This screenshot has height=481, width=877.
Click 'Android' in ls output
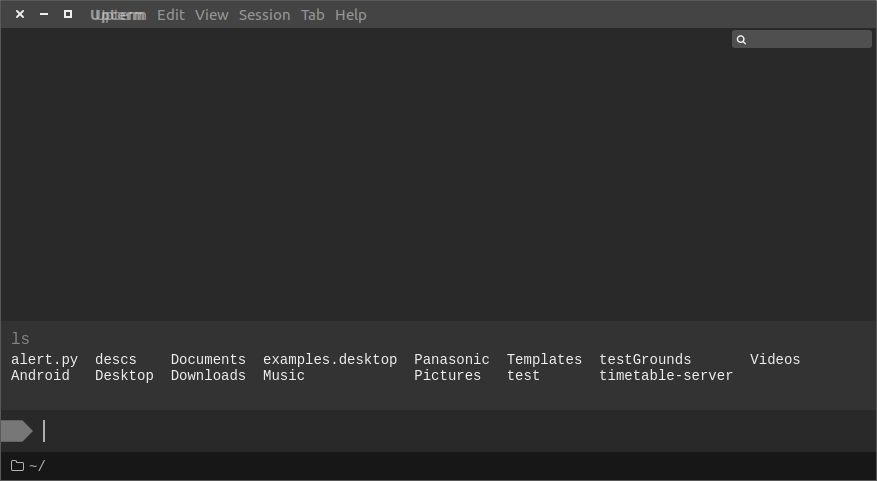[x=40, y=375]
